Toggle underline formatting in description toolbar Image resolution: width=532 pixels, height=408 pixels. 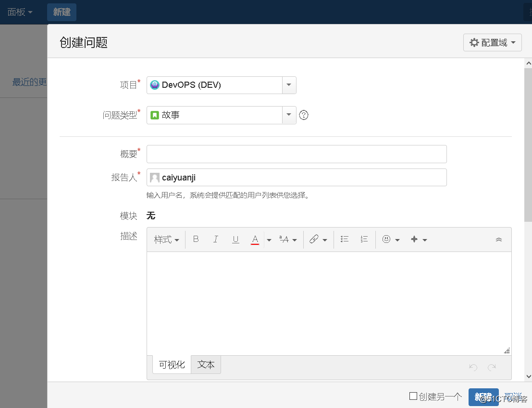point(235,239)
